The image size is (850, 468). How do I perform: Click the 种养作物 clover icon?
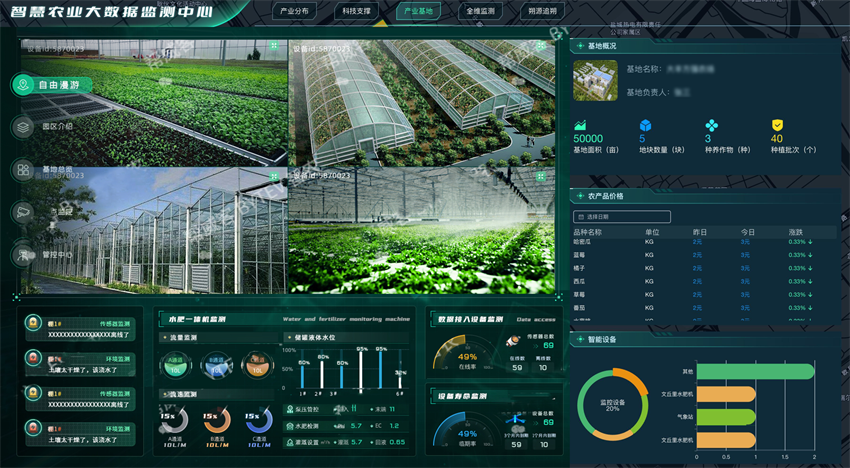tap(711, 125)
